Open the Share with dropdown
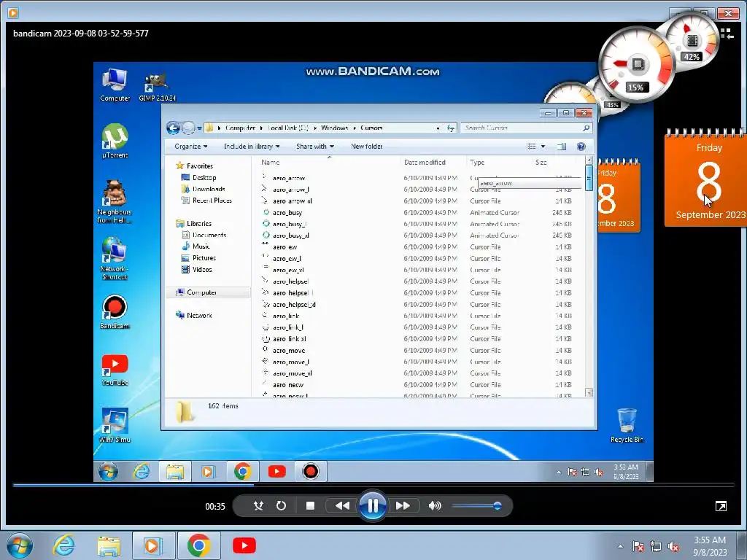 click(x=315, y=146)
